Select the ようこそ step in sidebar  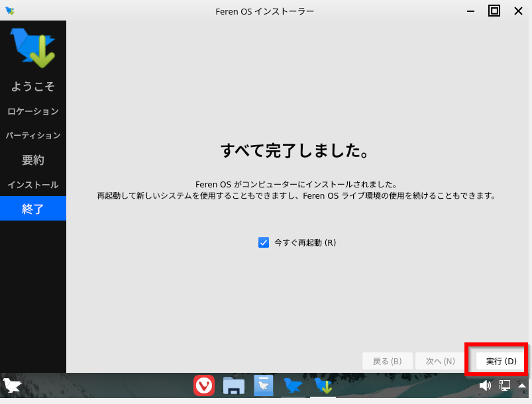(33, 86)
